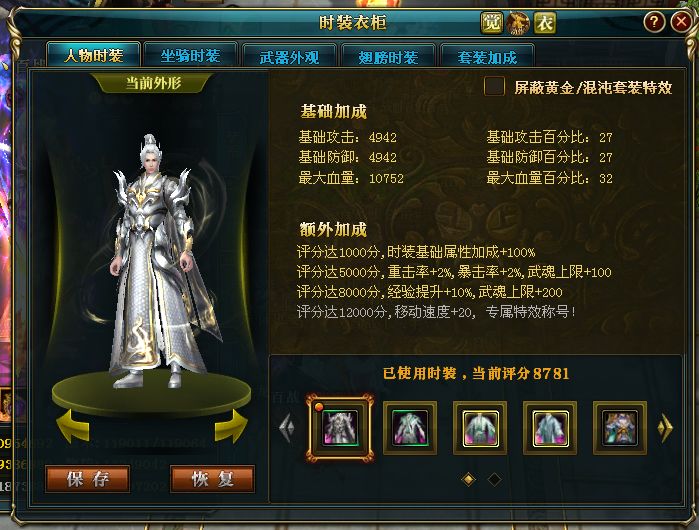Open the 衣 wardrobe icon
The height and width of the screenshot is (530, 699).
coord(545,23)
